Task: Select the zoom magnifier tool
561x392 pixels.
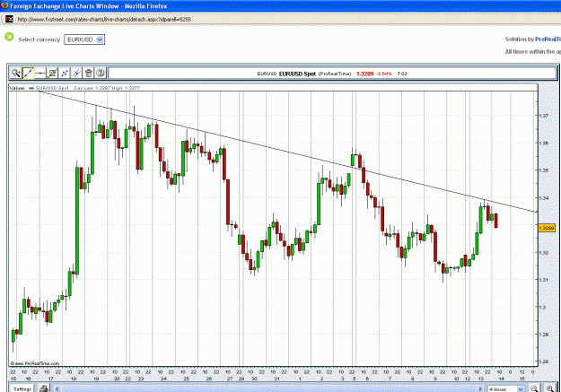Action: 15,73
